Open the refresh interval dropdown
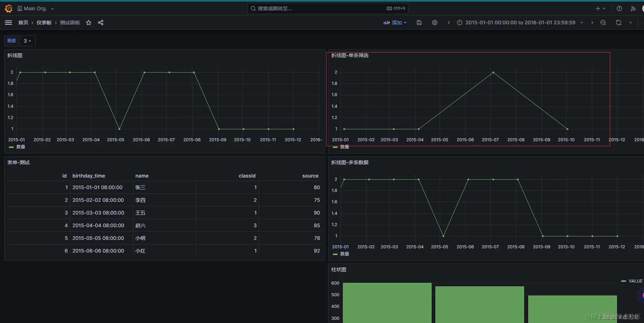This screenshot has height=323, width=644. [x=631, y=23]
